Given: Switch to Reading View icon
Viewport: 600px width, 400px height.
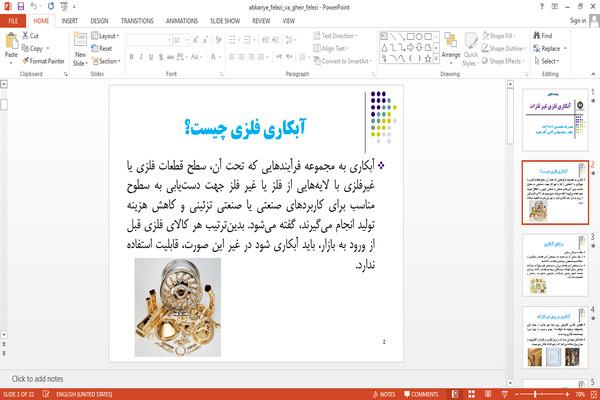Looking at the screenshot, I should click(x=488, y=394).
